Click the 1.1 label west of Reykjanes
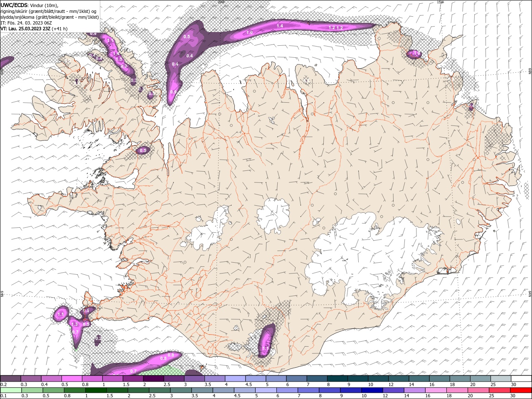The width and height of the screenshot is (532, 399). tap(61, 315)
